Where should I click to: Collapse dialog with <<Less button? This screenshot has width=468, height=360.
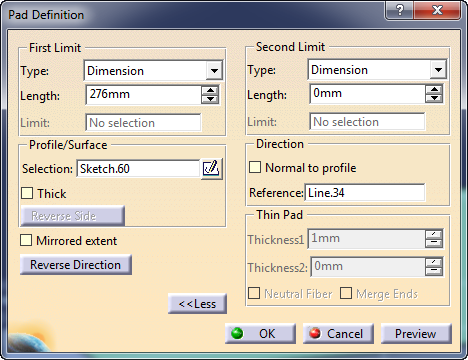coord(197,304)
